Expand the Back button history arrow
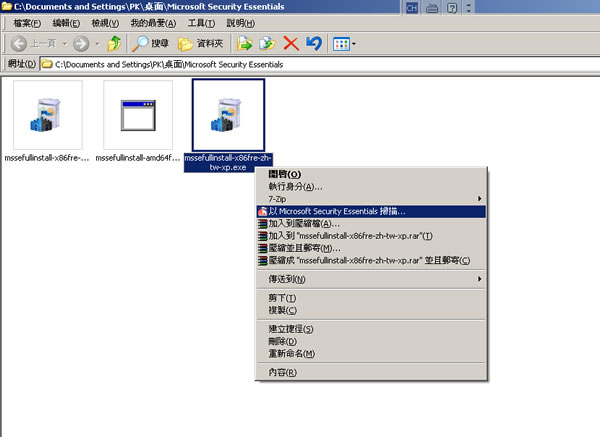The height and width of the screenshot is (437, 600). tap(65, 44)
